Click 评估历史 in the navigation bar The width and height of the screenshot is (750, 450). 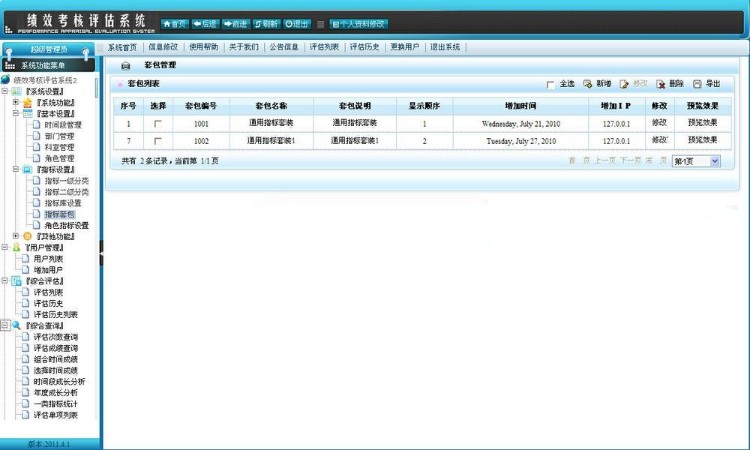(x=364, y=47)
